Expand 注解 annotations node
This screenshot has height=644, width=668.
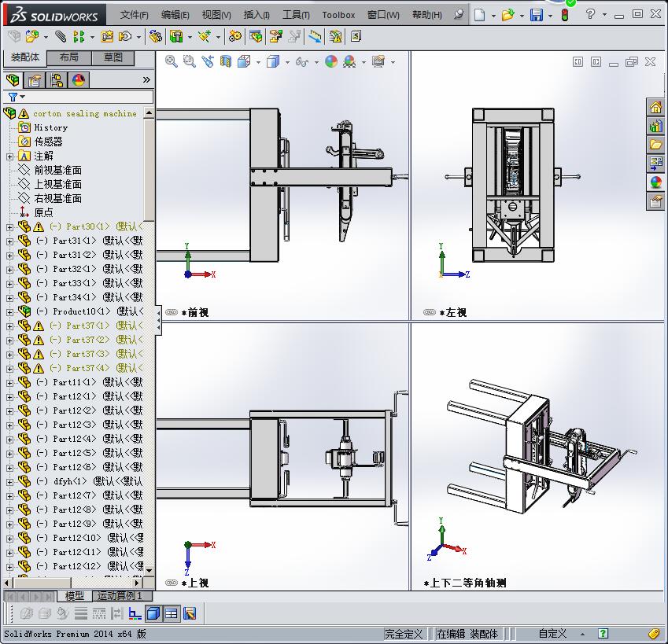point(9,156)
